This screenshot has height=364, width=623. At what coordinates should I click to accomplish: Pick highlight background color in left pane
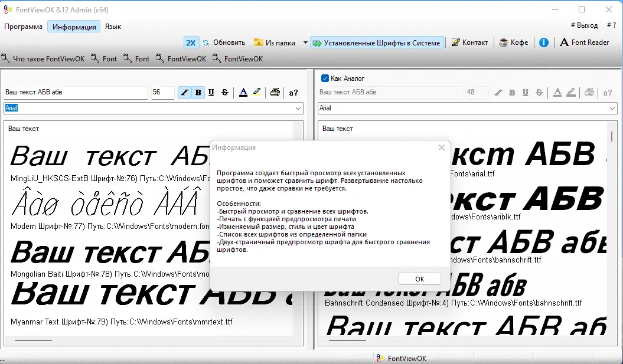click(x=257, y=93)
